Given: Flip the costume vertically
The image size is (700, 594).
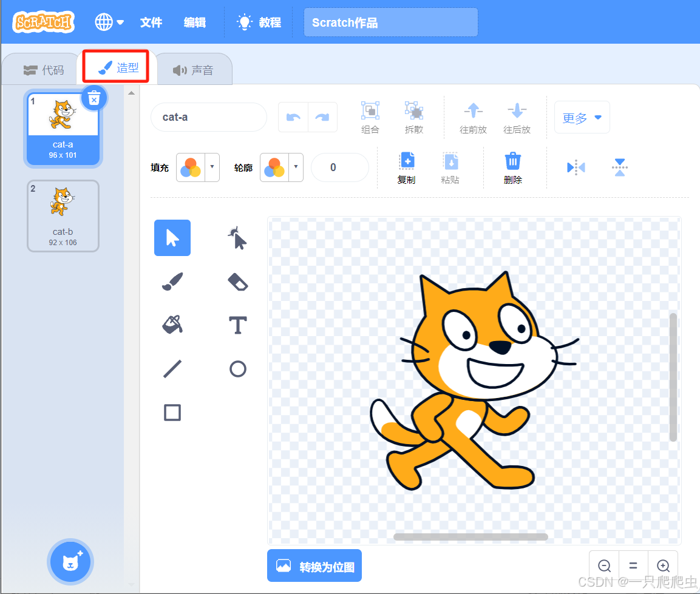Looking at the screenshot, I should click(620, 167).
